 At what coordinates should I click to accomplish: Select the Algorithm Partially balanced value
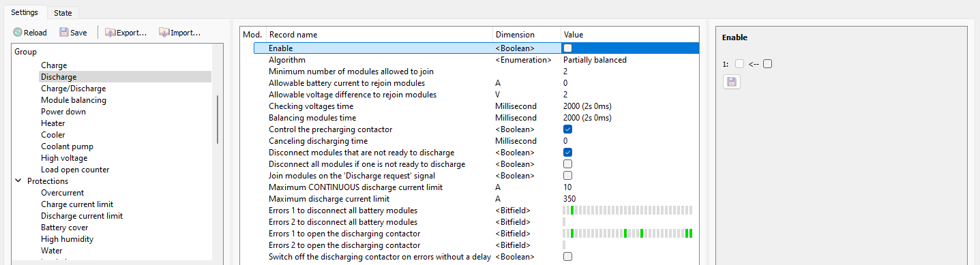(595, 60)
